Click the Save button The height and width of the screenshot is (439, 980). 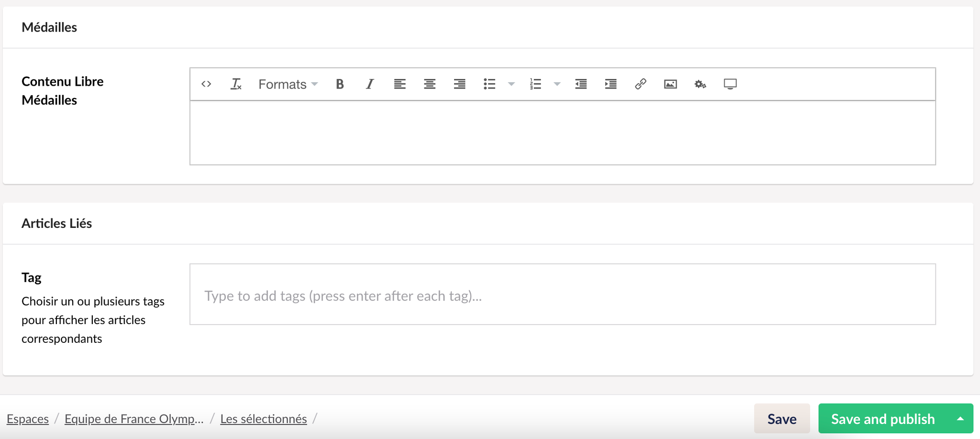pos(782,419)
